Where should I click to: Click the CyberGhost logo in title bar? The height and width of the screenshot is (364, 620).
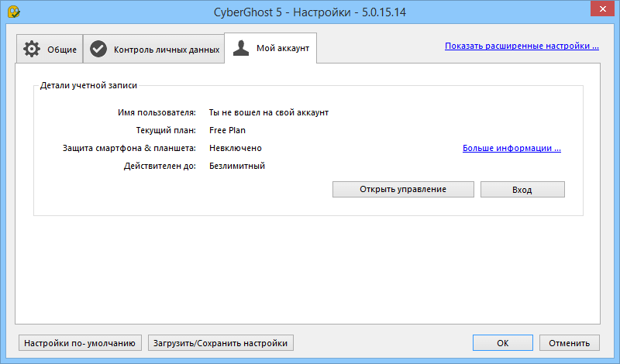tap(12, 12)
